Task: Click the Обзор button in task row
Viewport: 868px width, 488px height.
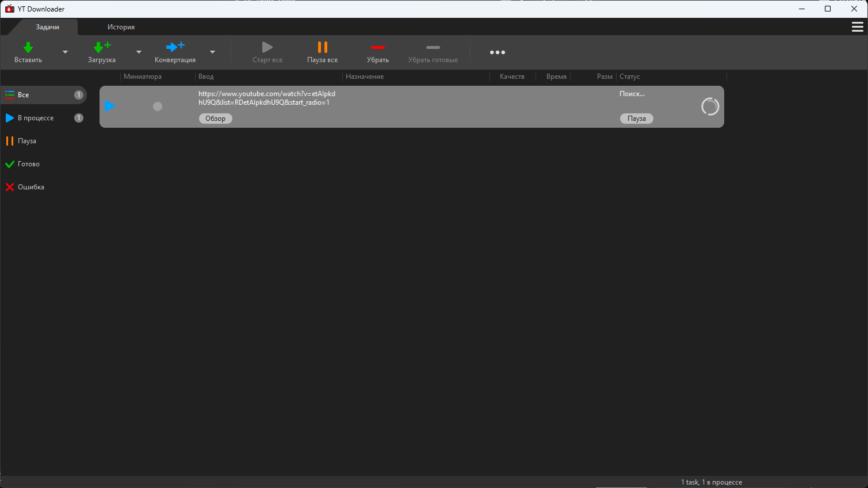Action: (215, 119)
